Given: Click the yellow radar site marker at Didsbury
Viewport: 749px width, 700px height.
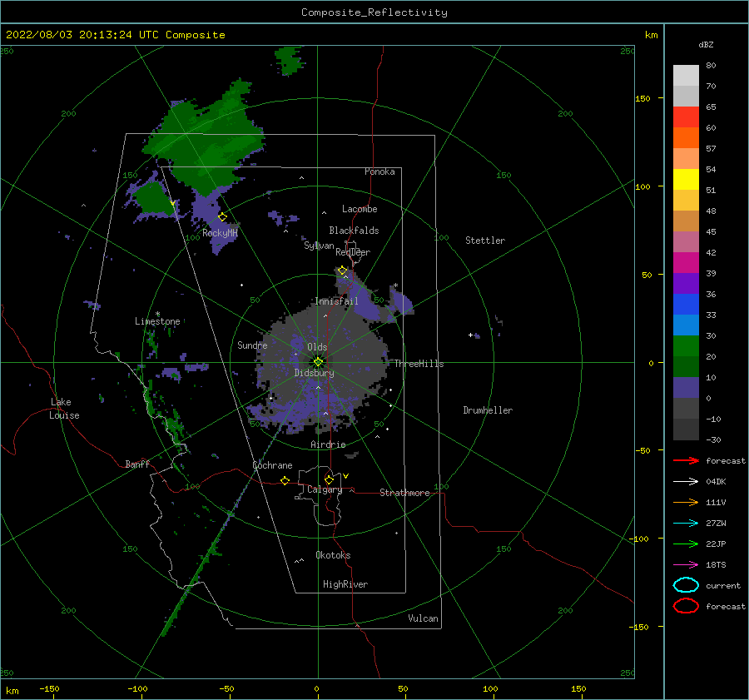Looking at the screenshot, I should (318, 362).
